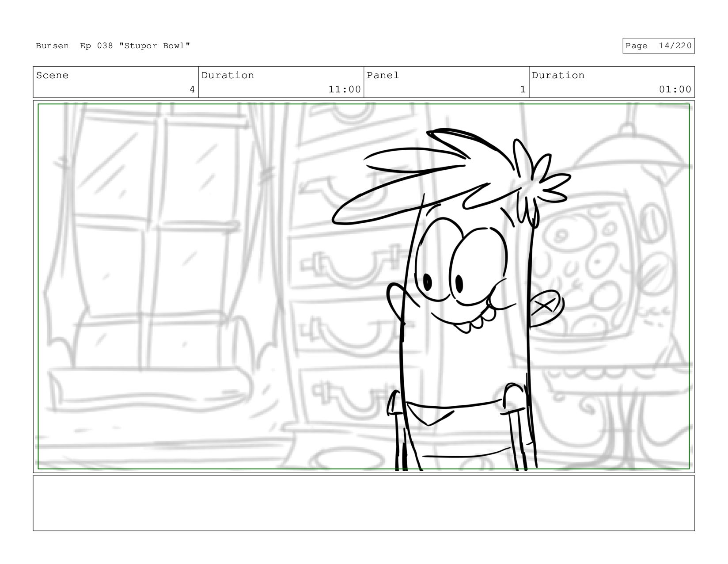Click the scene duration value '11:00'
728x564 pixels.
[345, 89]
